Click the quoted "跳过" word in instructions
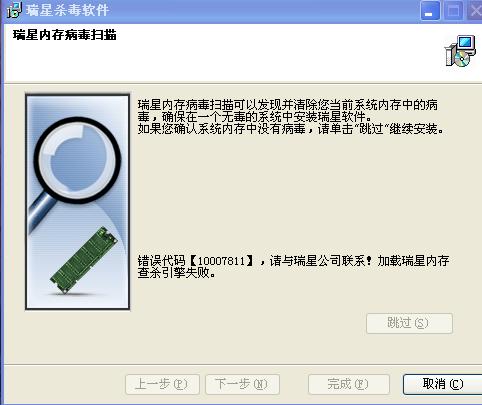The image size is (482, 405). (x=371, y=129)
